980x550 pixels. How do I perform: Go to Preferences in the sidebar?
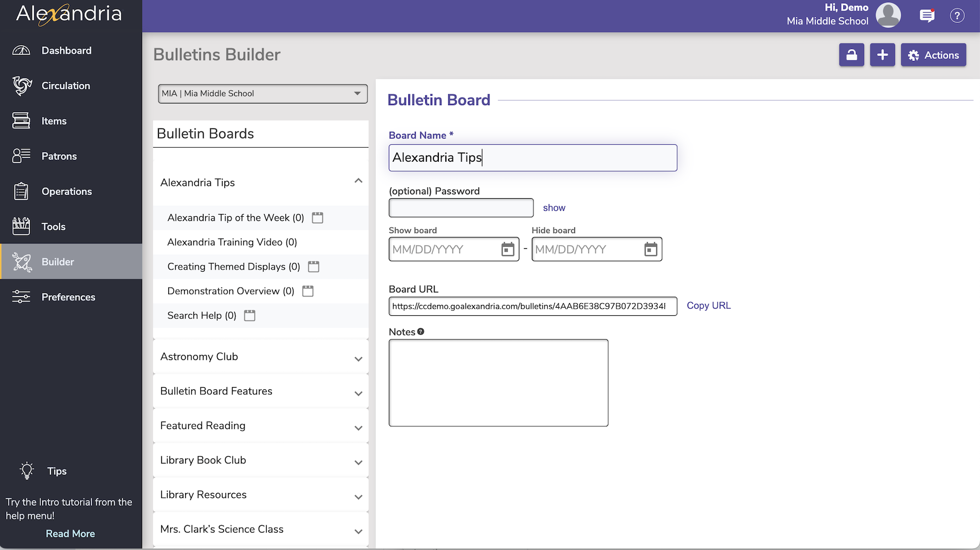pos(68,297)
